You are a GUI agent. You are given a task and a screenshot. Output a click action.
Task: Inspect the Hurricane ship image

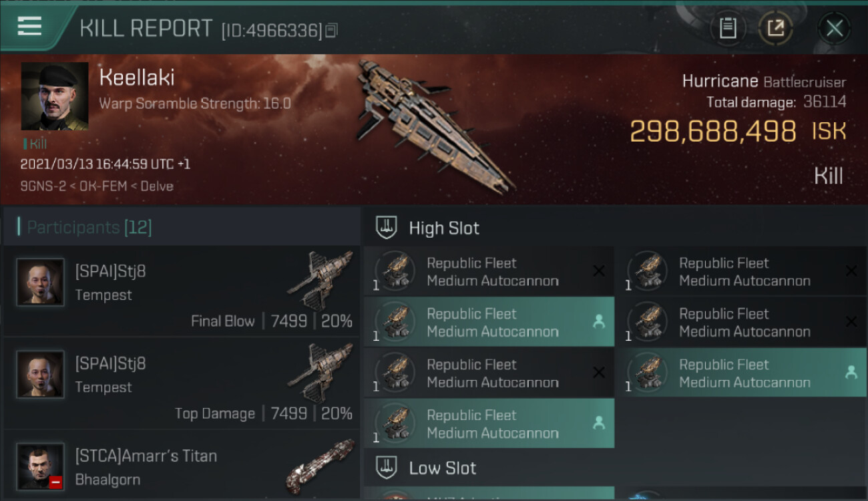point(434,124)
